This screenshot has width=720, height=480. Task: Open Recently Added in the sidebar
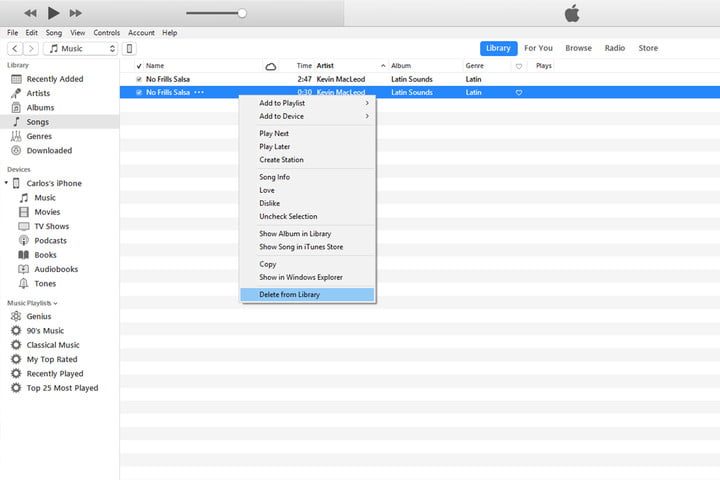[x=54, y=79]
